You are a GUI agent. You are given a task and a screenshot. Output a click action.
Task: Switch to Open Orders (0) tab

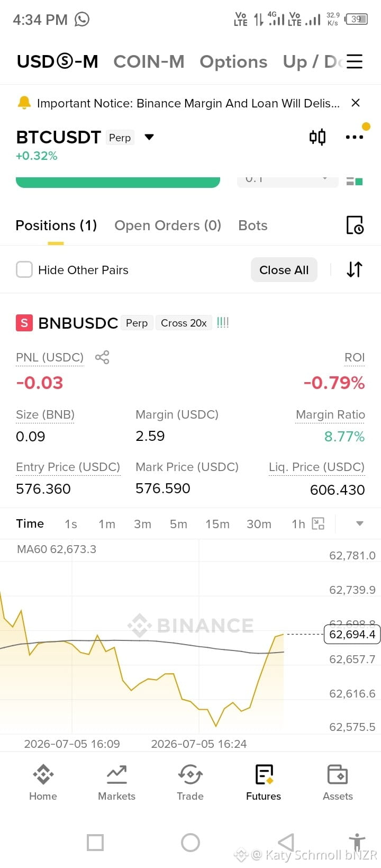point(168,225)
